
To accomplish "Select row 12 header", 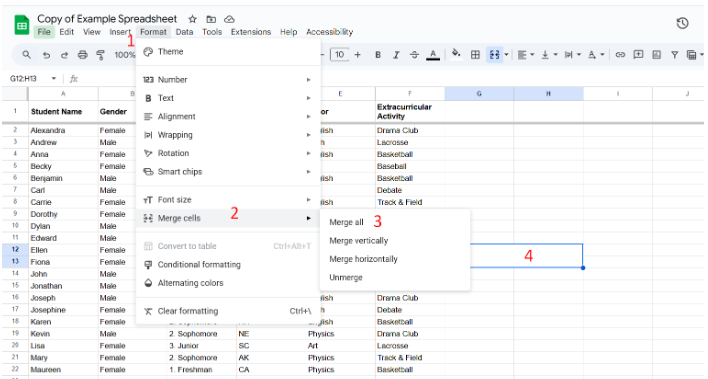I will 15,250.
